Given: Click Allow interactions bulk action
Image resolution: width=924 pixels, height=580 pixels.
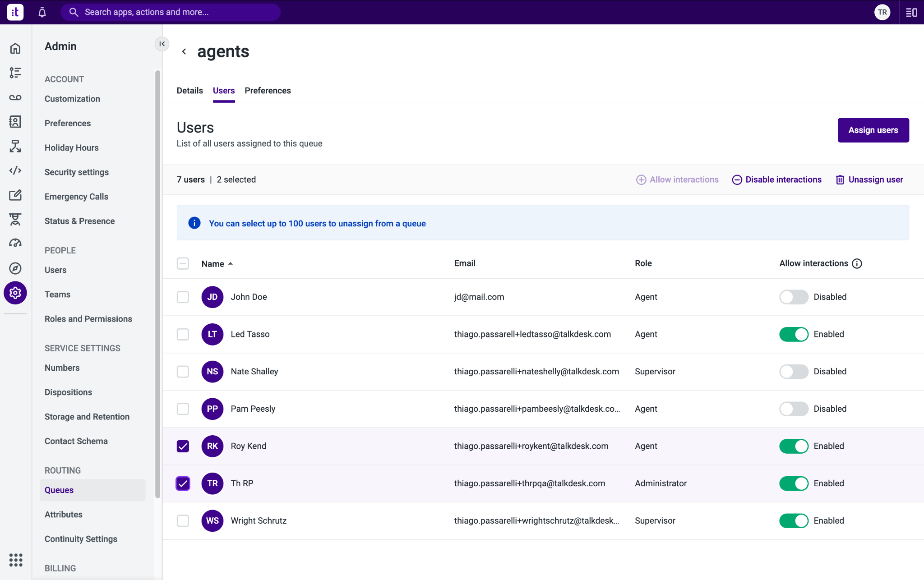Looking at the screenshot, I should 677,180.
